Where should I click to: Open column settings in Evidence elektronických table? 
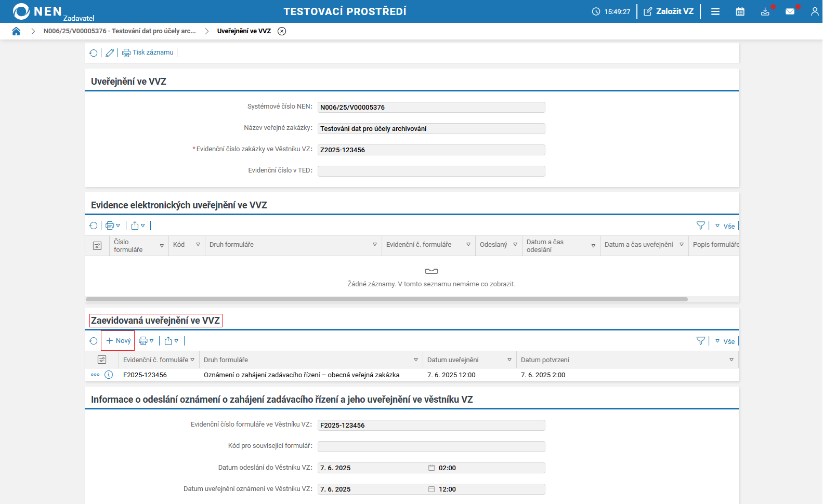[97, 246]
